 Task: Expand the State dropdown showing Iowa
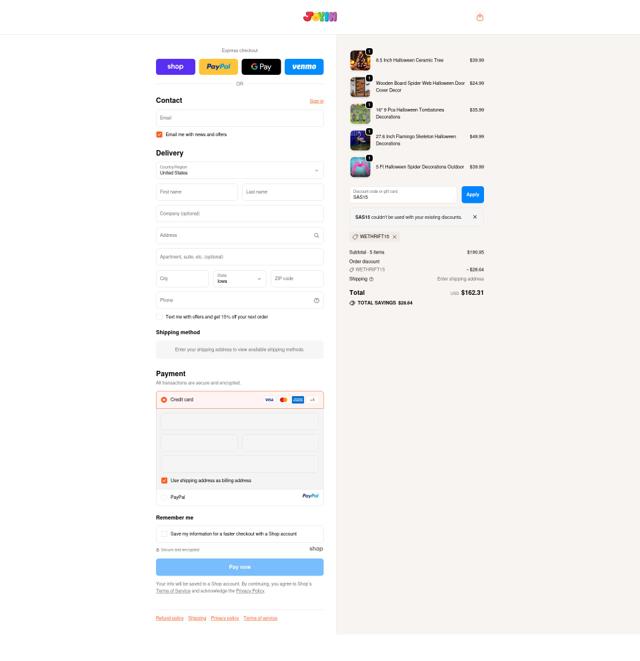pyautogui.click(x=239, y=279)
